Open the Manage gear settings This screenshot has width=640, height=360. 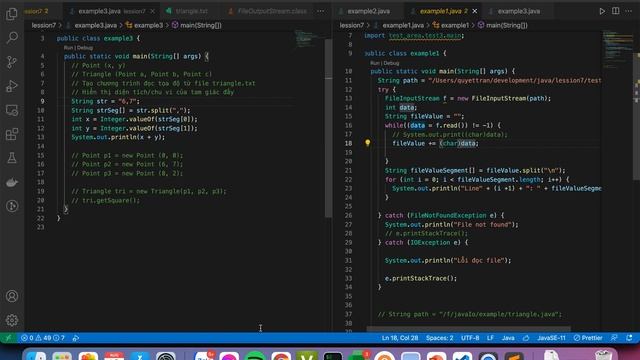coord(12,320)
